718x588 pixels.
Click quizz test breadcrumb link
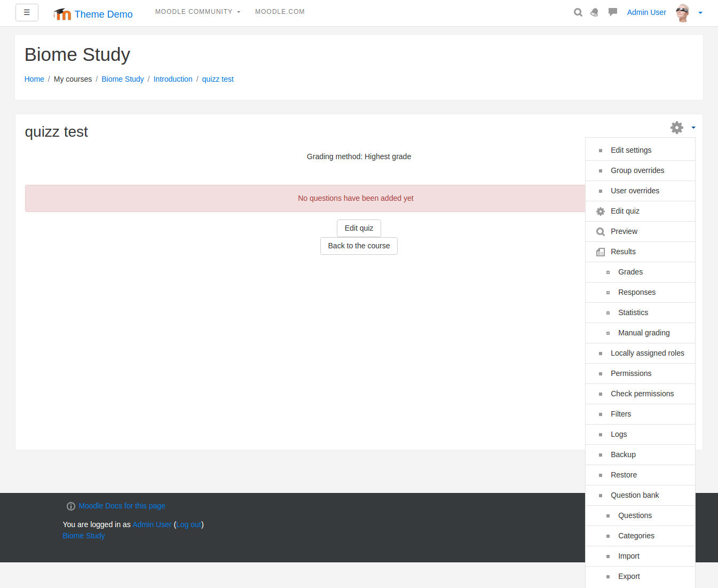[x=218, y=79]
